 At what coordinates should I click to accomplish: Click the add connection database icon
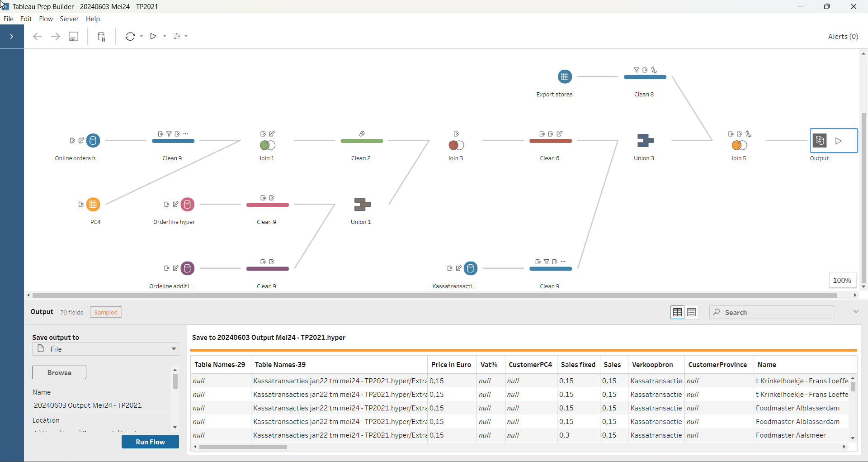click(x=102, y=37)
